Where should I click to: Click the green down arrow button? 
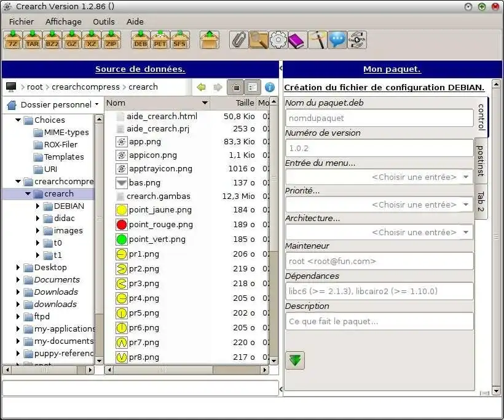(296, 360)
